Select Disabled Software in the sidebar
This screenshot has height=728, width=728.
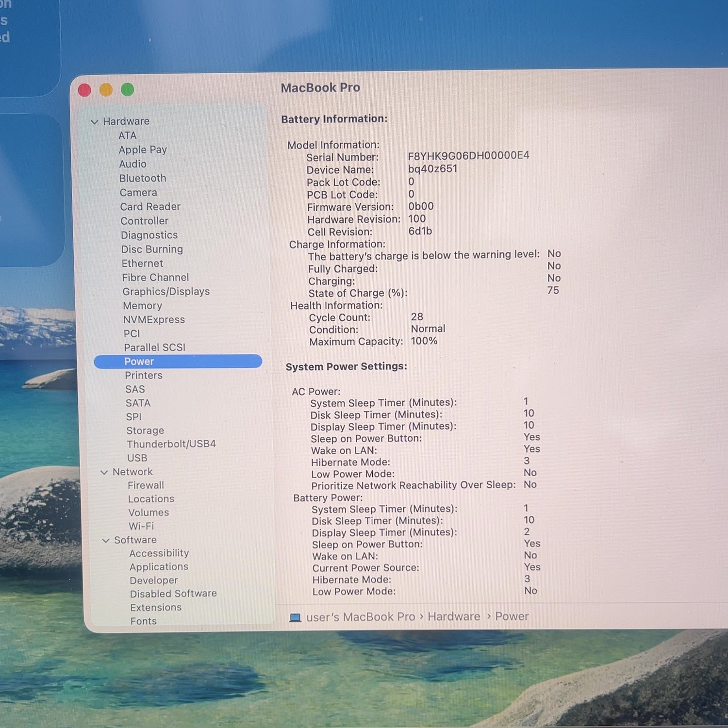[174, 594]
